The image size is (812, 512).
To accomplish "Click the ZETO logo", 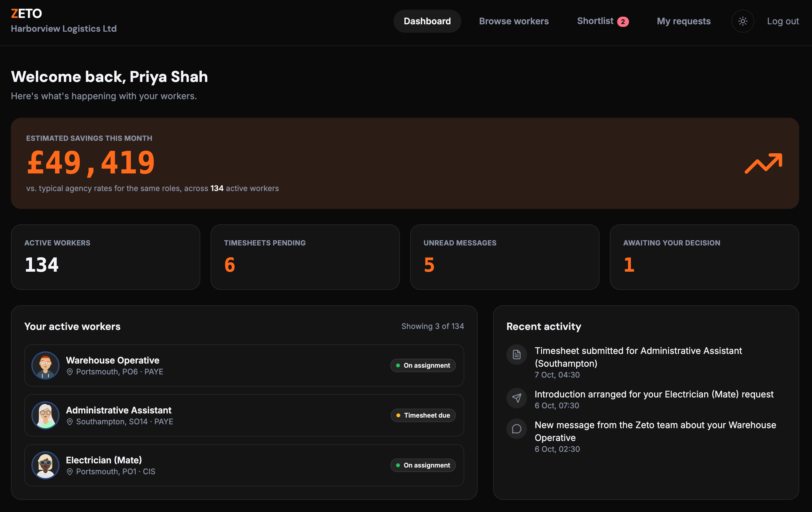I will click(26, 13).
